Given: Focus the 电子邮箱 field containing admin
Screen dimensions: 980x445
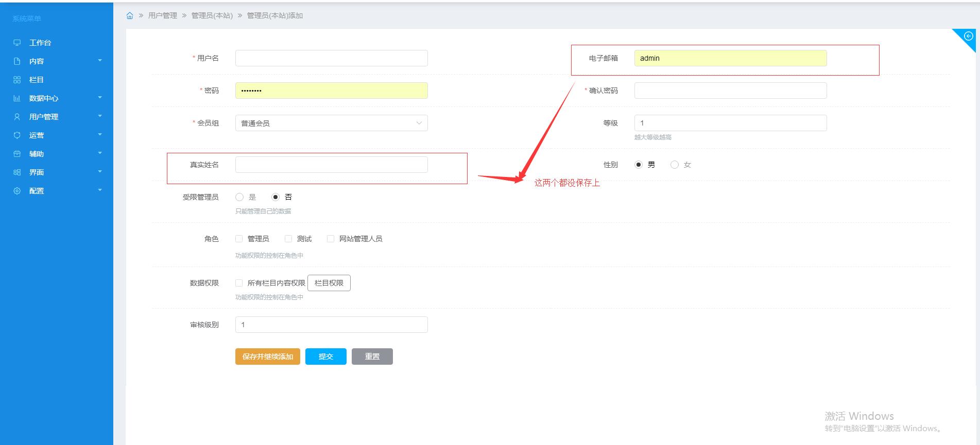Looking at the screenshot, I should 731,58.
